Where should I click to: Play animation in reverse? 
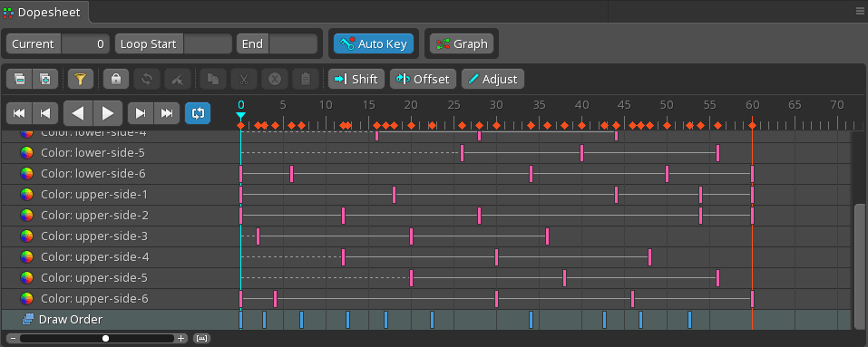pos(79,113)
